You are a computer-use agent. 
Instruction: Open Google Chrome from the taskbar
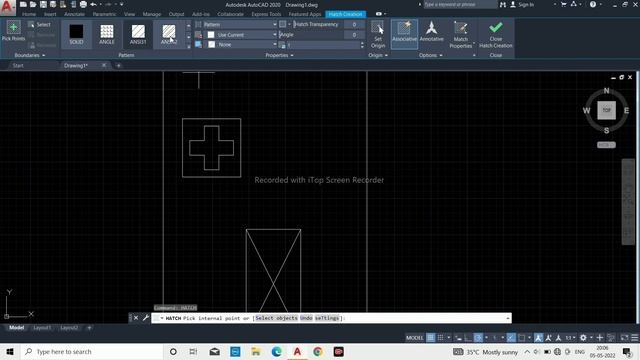pos(318,351)
